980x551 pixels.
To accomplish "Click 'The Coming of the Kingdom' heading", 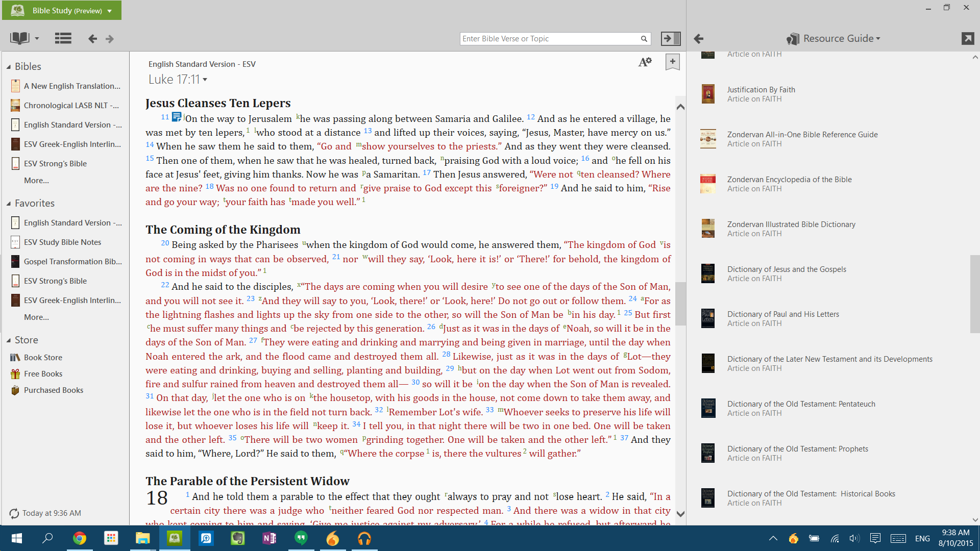I will (223, 230).
